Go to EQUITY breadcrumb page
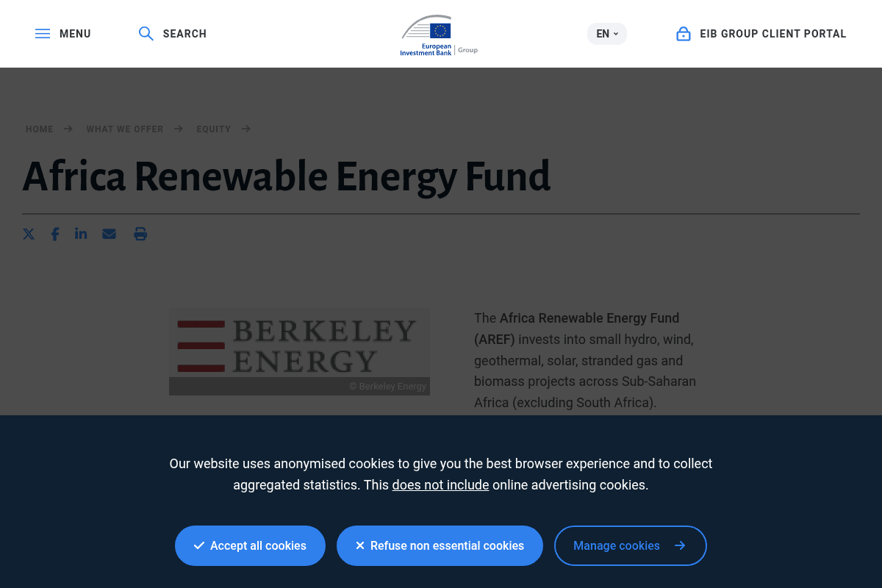Screen dimensions: 882x588 213,129
